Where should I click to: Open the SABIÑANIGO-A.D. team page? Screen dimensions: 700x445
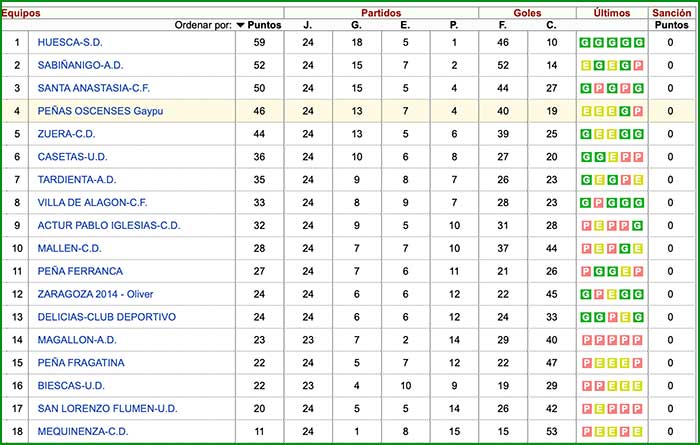coord(82,65)
